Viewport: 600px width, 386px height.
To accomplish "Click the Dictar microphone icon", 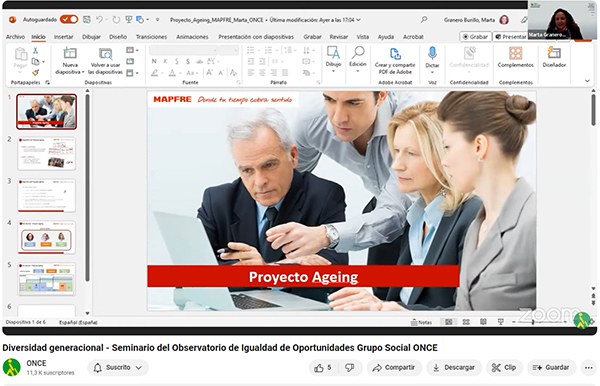I will (432, 54).
